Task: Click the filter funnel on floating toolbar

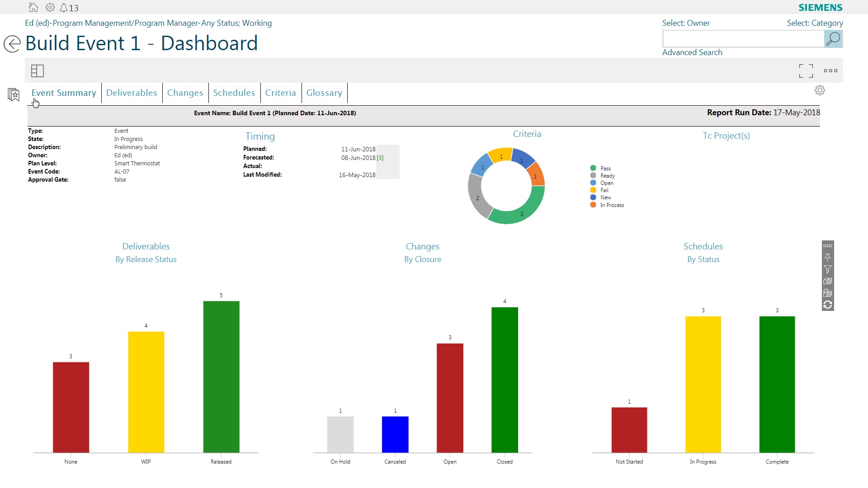Action: 827,269
